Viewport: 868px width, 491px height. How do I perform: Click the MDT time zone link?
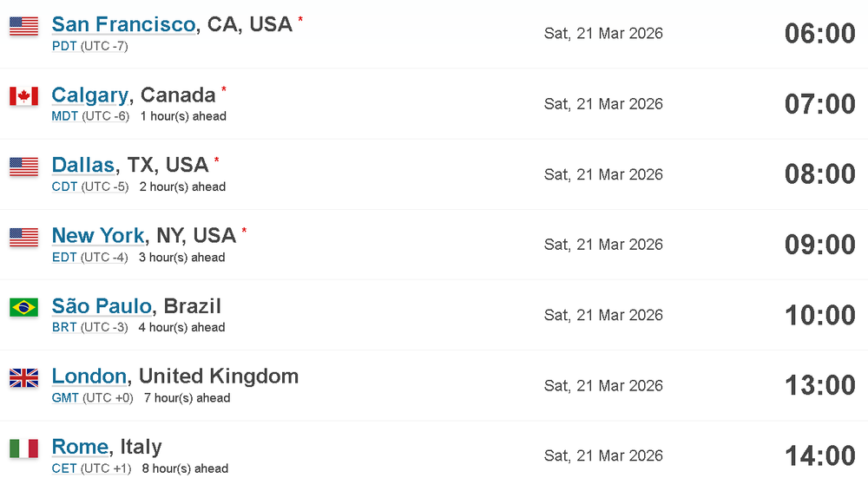65,116
